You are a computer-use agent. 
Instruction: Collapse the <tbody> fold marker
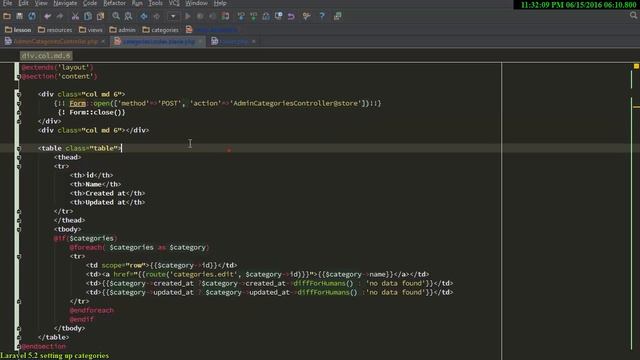(x=18, y=229)
